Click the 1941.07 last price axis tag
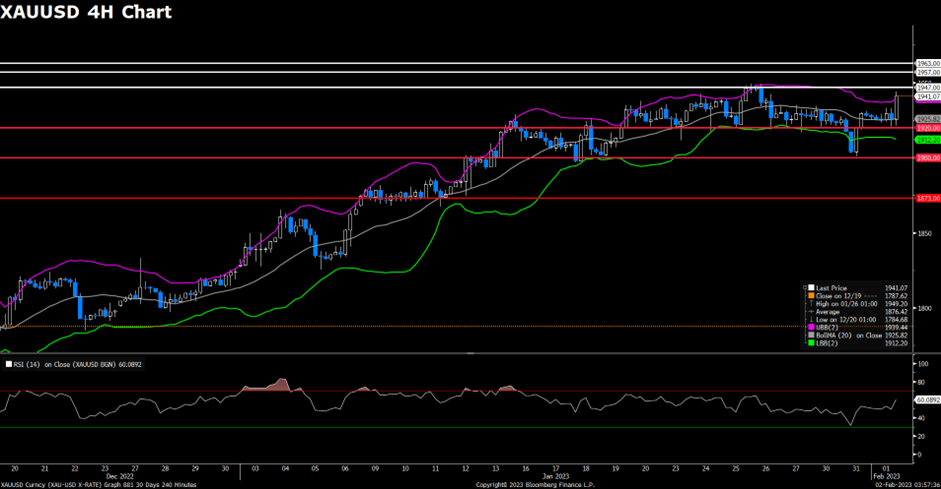941x489 pixels. (x=927, y=97)
